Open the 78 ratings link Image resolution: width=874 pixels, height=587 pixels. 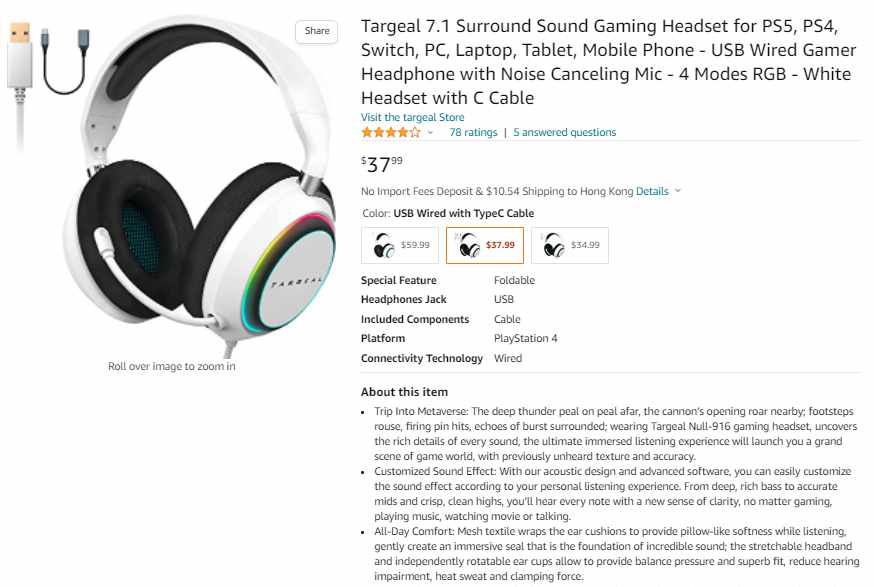(x=473, y=133)
